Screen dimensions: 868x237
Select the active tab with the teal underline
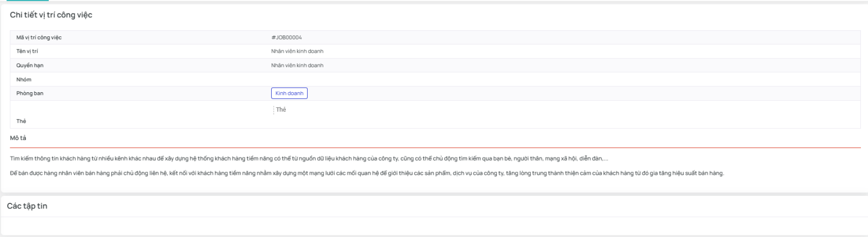(27, 1)
